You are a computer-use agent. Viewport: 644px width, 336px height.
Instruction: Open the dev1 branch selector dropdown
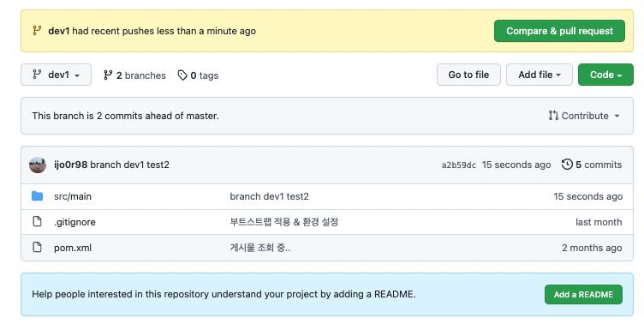pyautogui.click(x=56, y=75)
